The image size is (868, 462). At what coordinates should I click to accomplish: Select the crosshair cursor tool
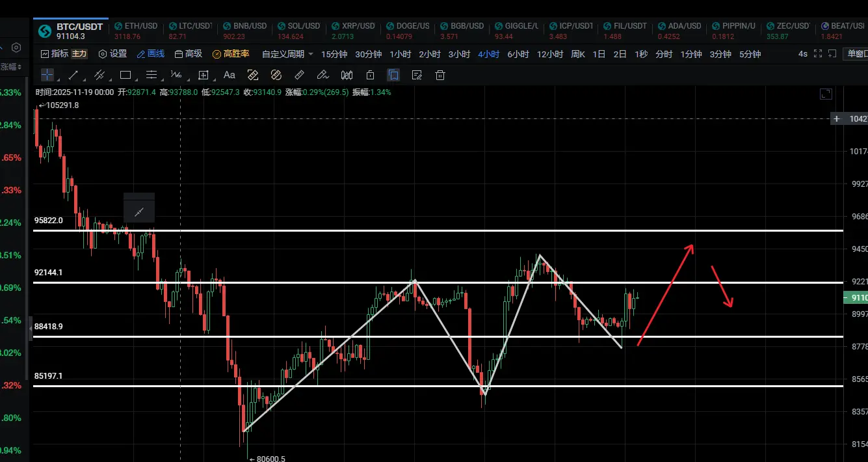coord(47,75)
